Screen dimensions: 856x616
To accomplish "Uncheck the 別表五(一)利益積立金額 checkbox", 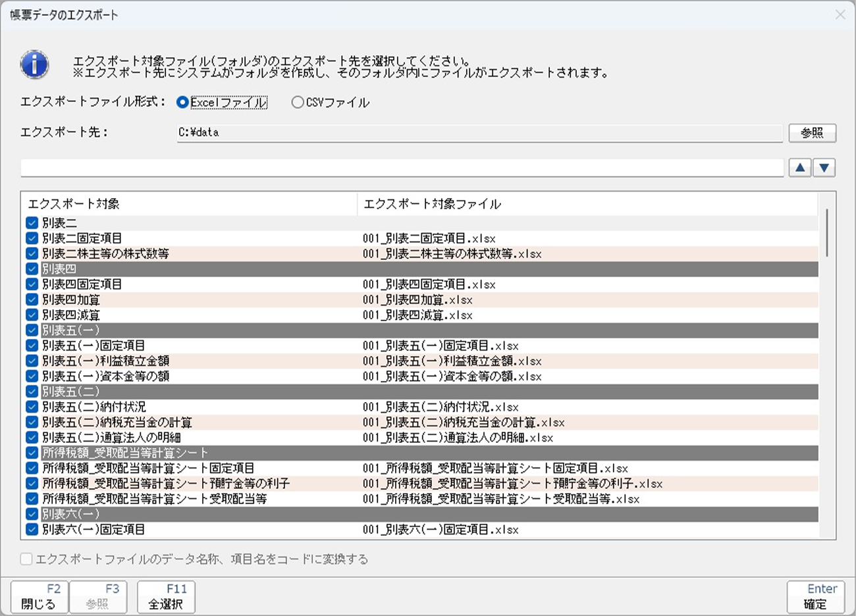I will coord(32,361).
